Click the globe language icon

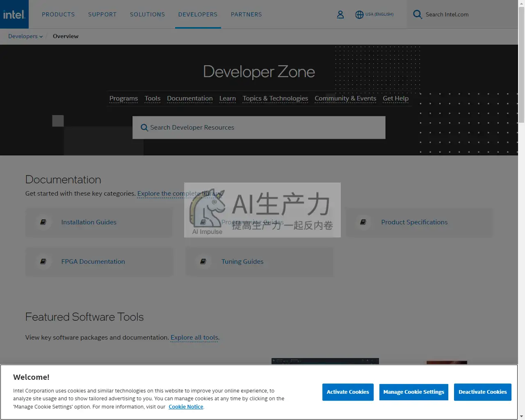pos(359,14)
